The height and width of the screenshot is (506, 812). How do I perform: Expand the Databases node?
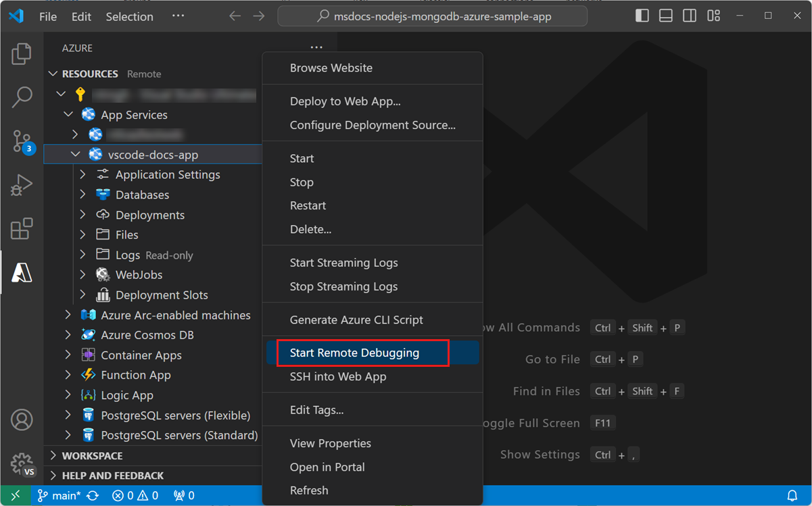tap(82, 195)
